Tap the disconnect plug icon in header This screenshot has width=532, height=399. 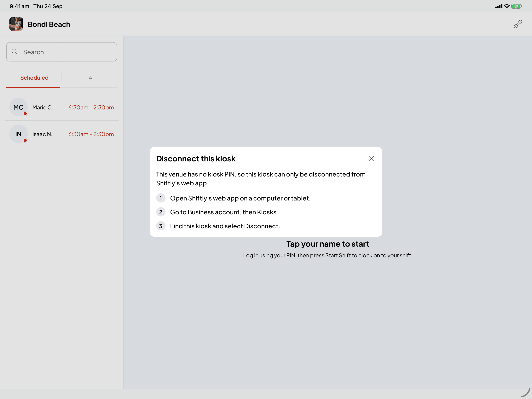click(518, 24)
